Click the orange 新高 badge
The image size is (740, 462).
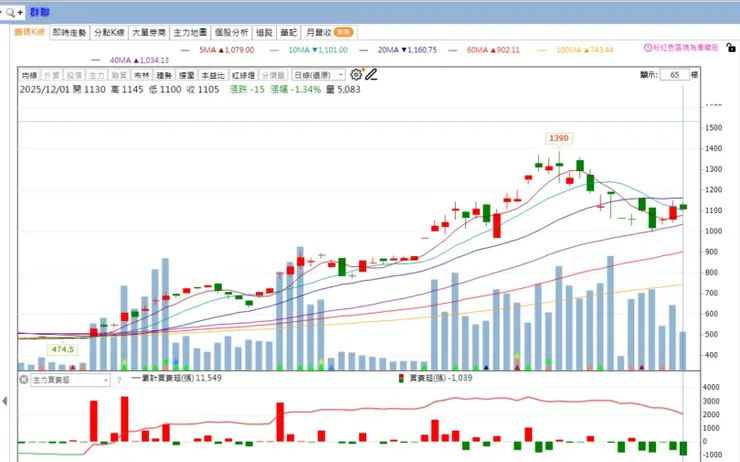pyautogui.click(x=343, y=32)
